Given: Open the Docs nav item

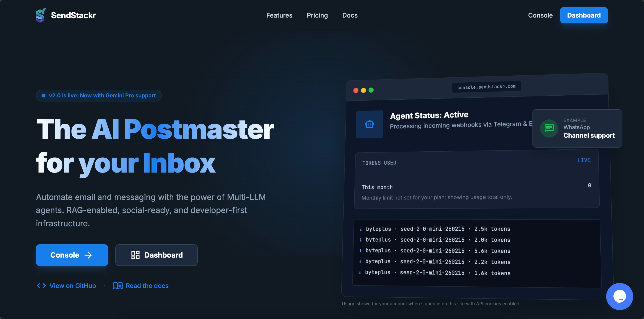Looking at the screenshot, I should click(350, 15).
